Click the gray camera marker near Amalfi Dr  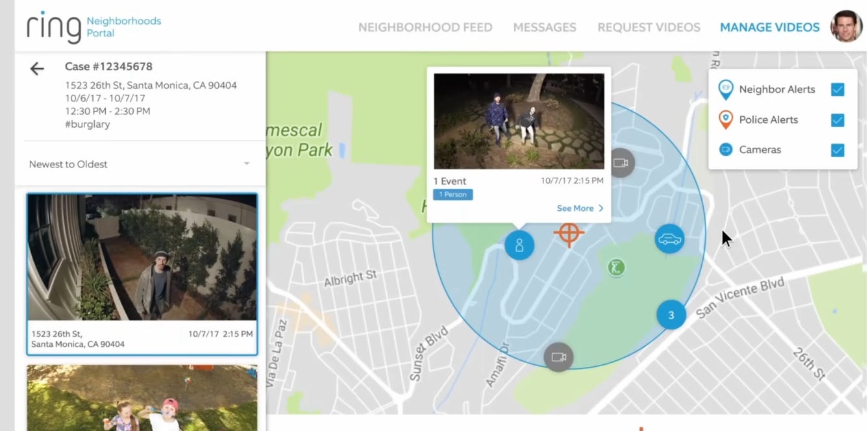(558, 357)
